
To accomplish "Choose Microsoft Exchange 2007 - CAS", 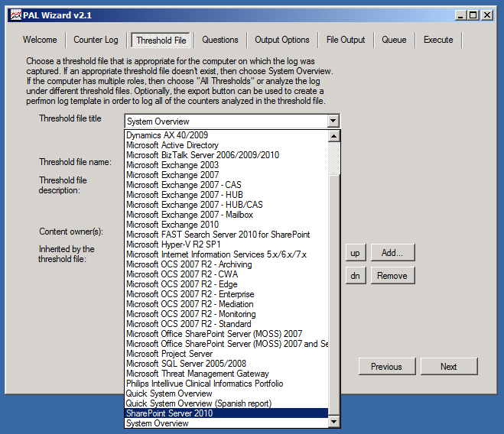I will [226, 185].
